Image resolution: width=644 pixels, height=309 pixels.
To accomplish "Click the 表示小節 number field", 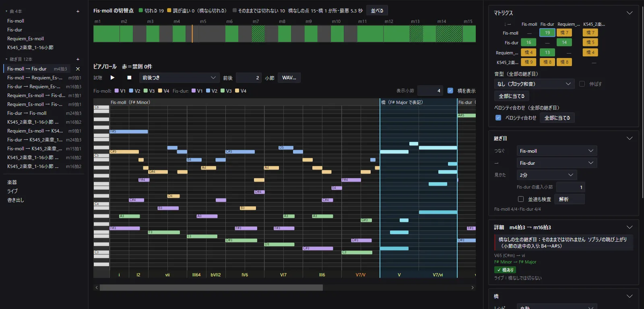I will [430, 91].
